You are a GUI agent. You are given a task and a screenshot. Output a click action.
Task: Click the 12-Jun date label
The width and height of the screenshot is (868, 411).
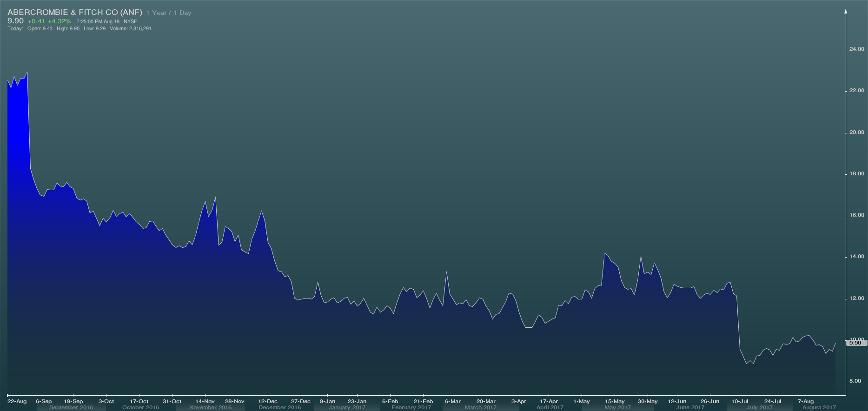point(677,401)
